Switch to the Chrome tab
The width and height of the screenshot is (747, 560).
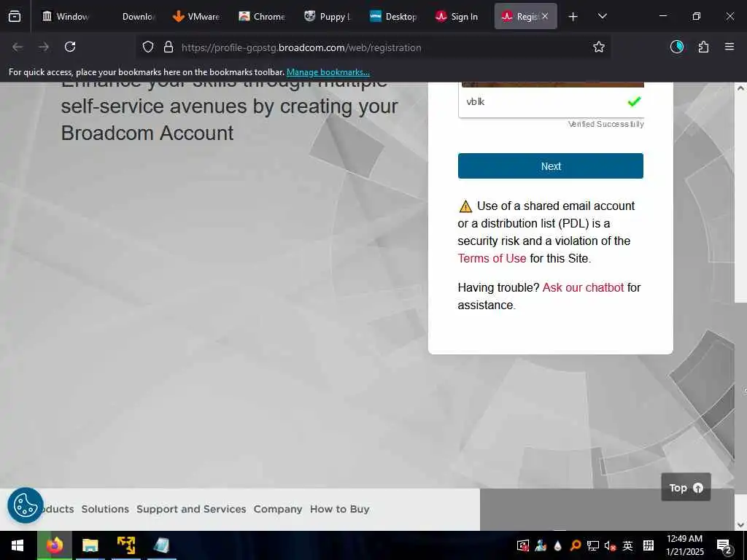click(262, 16)
